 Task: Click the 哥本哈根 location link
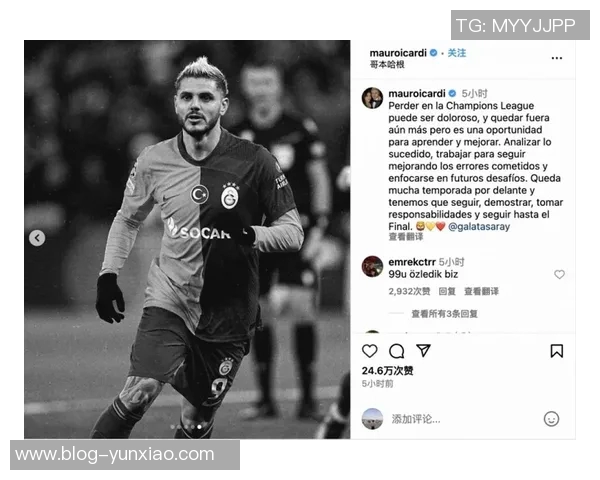[387, 64]
